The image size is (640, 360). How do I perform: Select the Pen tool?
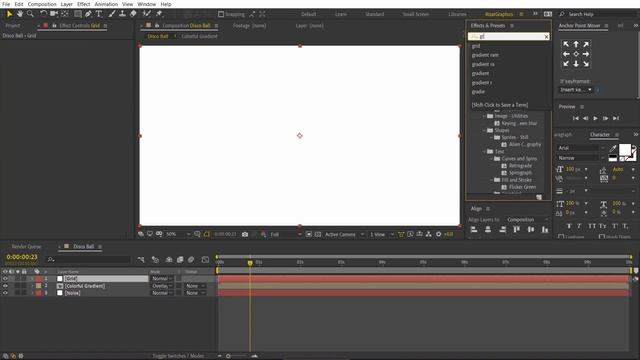pyautogui.click(x=88, y=14)
